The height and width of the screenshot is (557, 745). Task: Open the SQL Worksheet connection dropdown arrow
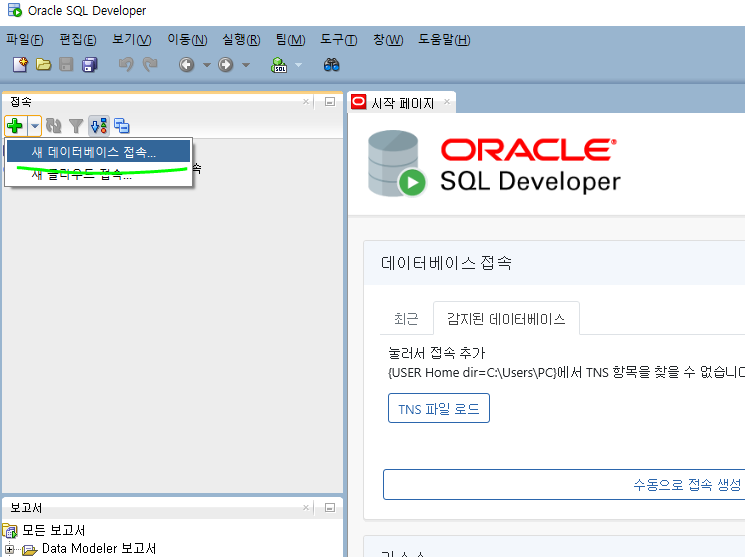click(298, 65)
